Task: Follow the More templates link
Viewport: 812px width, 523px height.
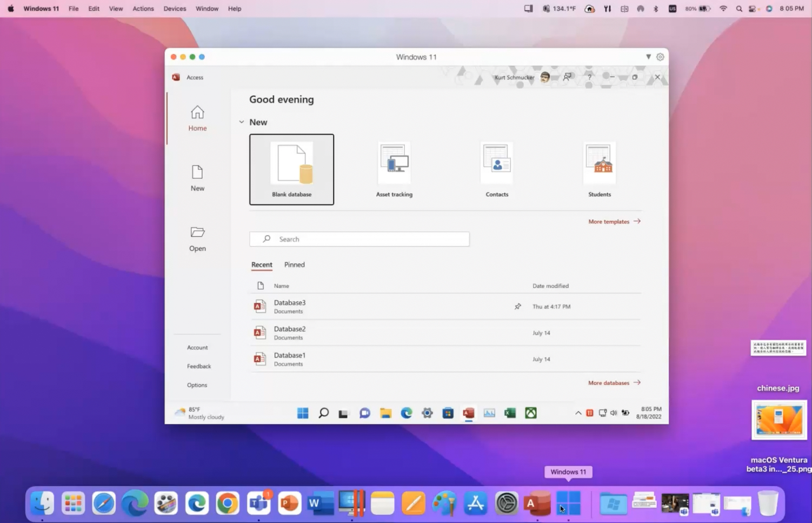Action: pyautogui.click(x=614, y=222)
